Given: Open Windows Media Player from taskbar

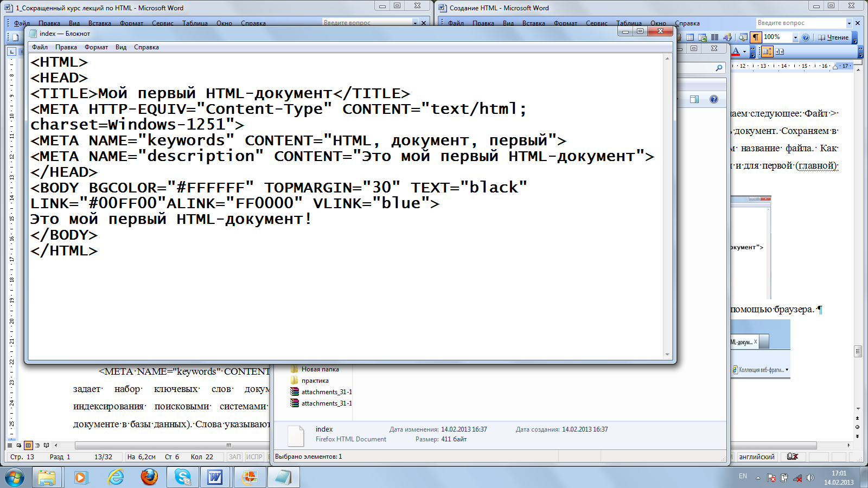Looking at the screenshot, I should click(81, 478).
